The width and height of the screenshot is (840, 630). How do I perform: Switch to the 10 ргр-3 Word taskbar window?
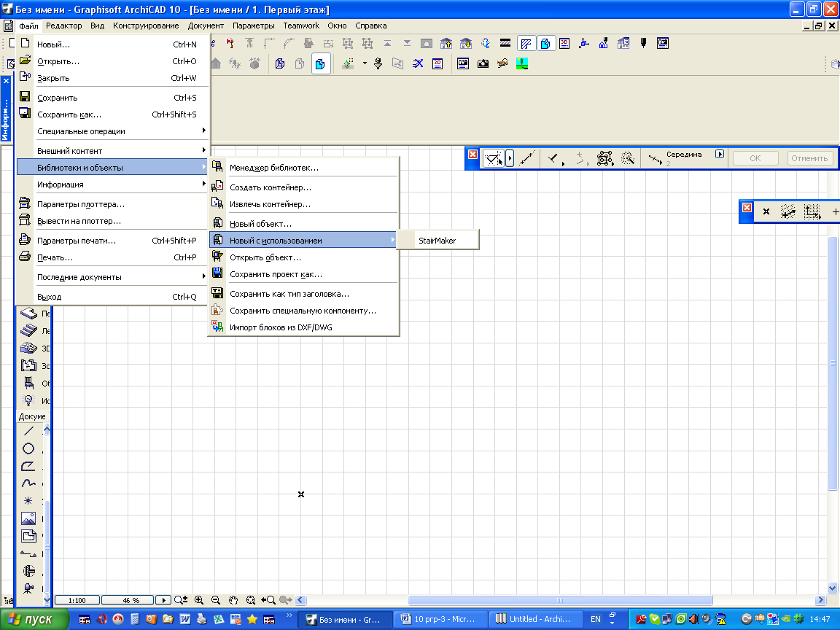tap(441, 619)
